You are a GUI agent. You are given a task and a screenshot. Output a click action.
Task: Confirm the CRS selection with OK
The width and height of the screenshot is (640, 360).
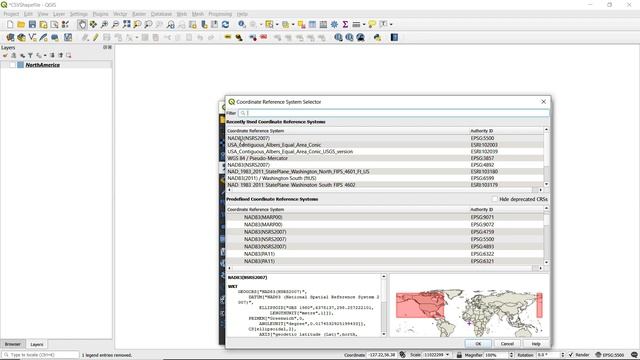(x=478, y=344)
